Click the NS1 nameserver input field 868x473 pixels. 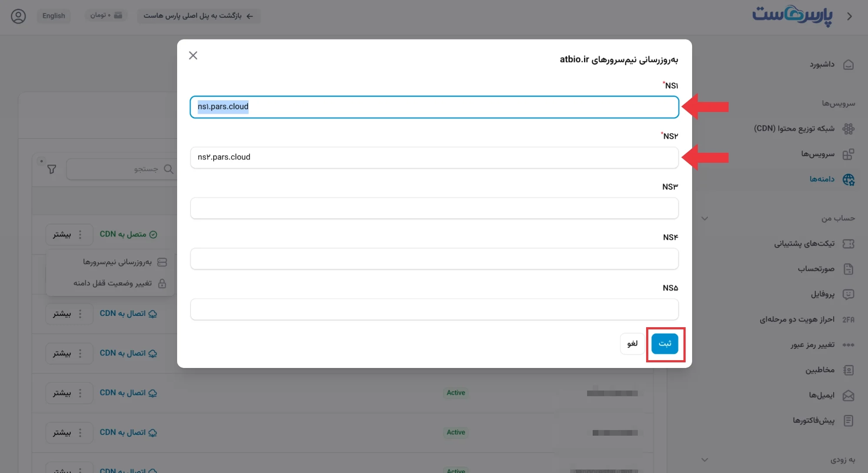coord(434,107)
